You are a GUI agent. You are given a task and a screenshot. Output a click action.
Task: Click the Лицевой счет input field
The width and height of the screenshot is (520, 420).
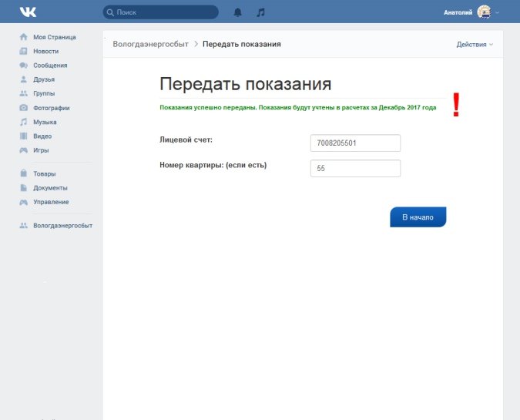pos(355,143)
